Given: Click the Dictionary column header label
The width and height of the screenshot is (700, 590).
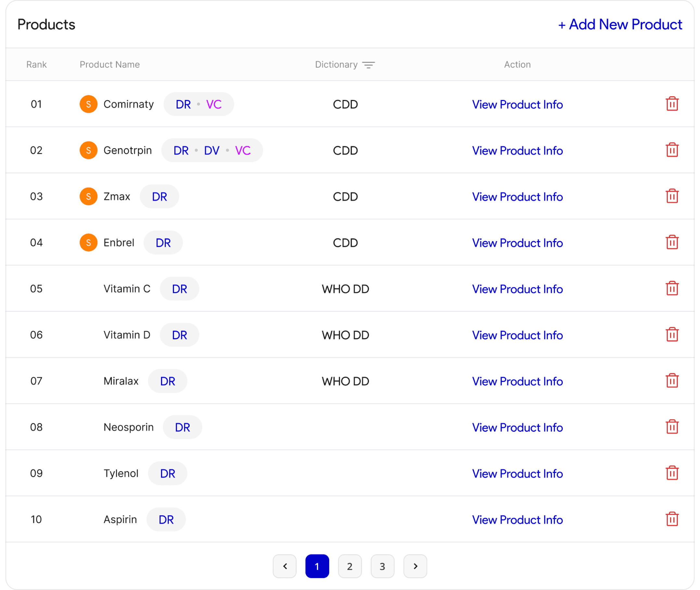Looking at the screenshot, I should click(336, 65).
